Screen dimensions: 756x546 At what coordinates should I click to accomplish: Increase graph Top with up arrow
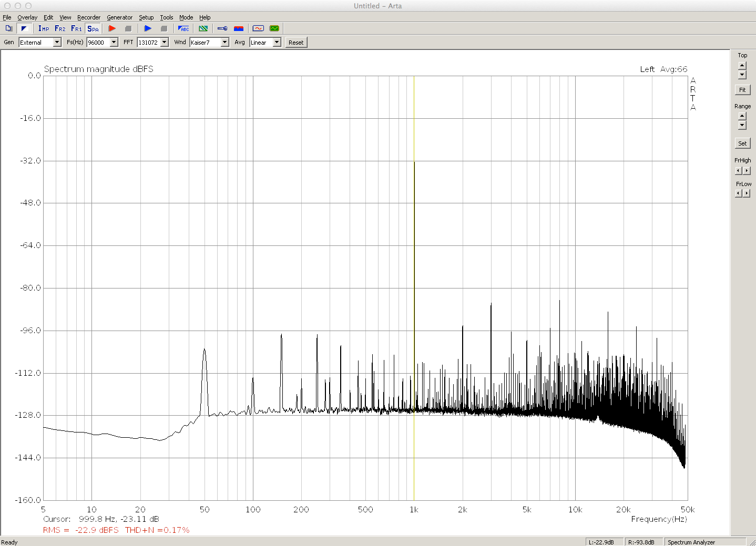click(742, 66)
